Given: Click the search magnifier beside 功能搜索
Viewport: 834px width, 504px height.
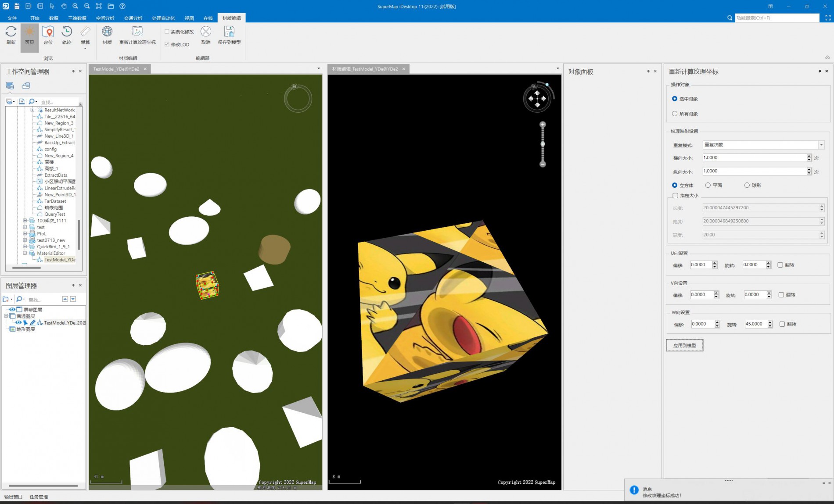Looking at the screenshot, I should 730,18.
